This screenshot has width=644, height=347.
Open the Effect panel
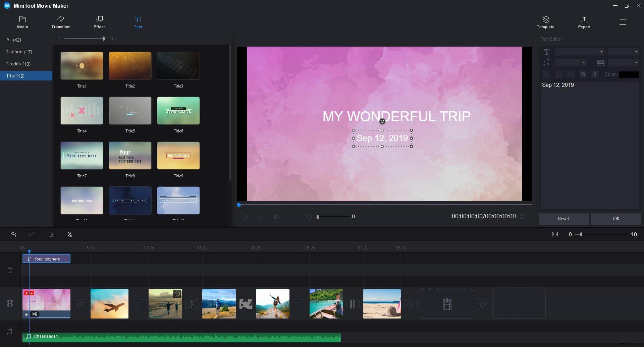click(x=99, y=22)
